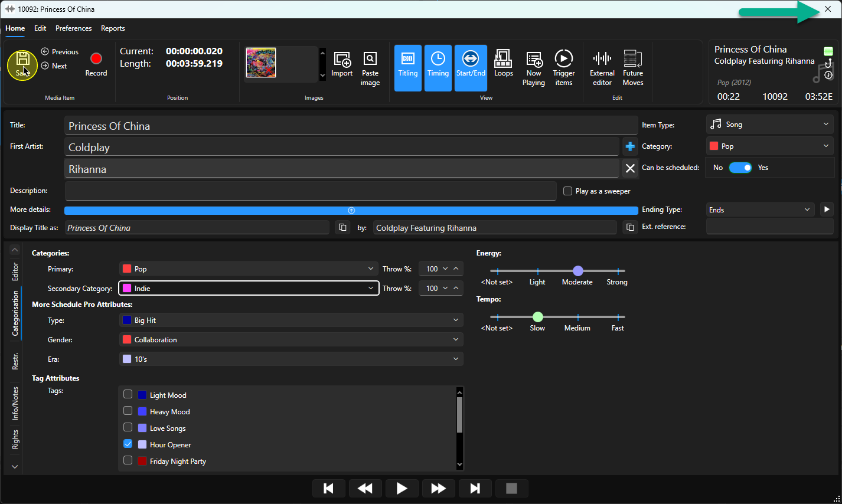This screenshot has height=504, width=842.
Task: Check the Love Songs tag
Action: click(128, 427)
